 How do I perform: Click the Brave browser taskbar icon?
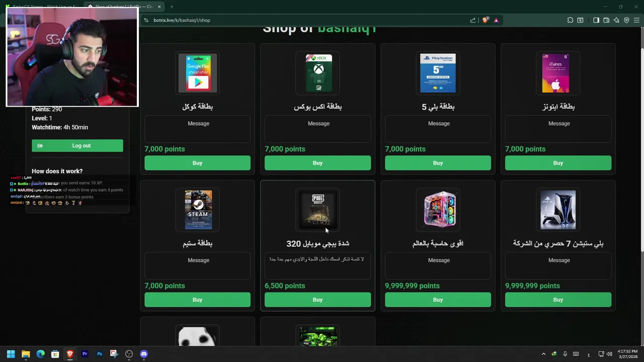[x=70, y=354]
